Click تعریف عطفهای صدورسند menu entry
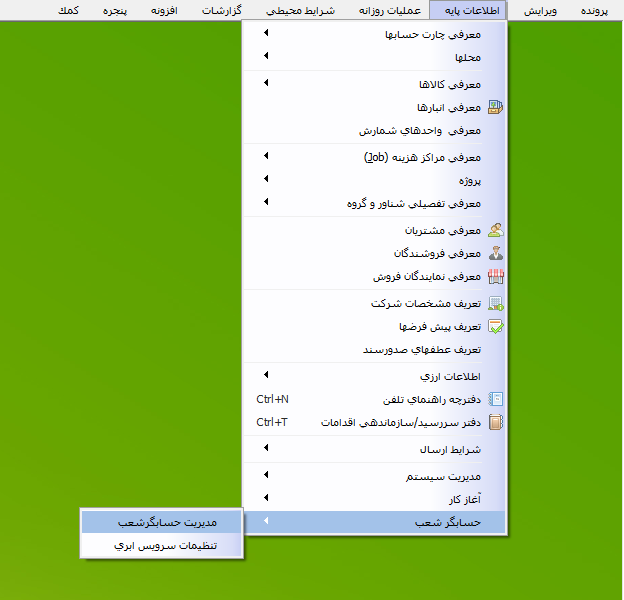This screenshot has width=624, height=600. click(x=425, y=349)
